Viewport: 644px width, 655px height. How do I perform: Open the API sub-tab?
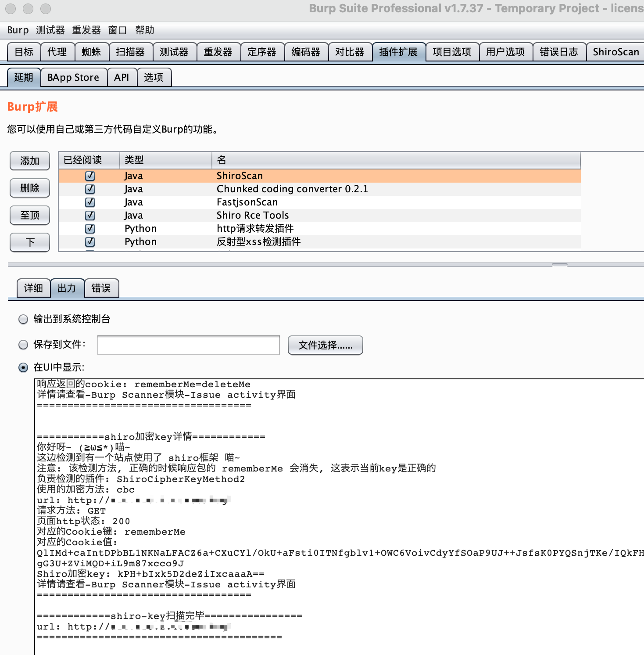122,77
